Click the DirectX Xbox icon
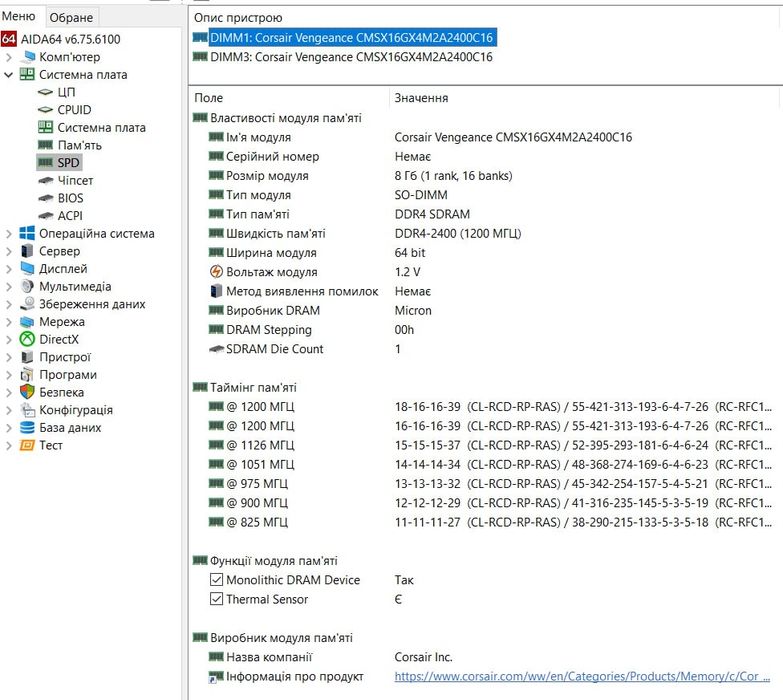This screenshot has height=700, width=783. (x=27, y=339)
